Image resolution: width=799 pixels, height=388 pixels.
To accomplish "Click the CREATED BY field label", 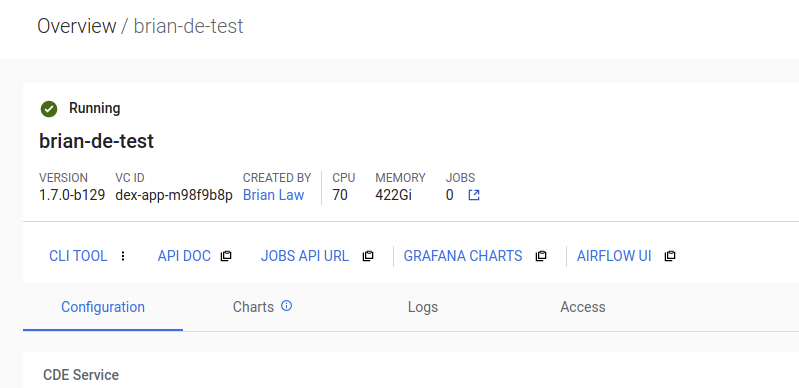I will click(277, 178).
